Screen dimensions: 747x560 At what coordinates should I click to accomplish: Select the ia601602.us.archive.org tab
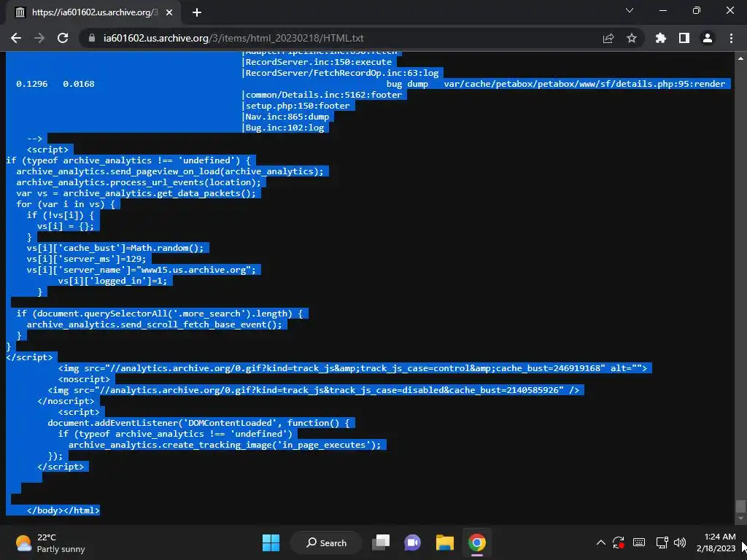93,12
